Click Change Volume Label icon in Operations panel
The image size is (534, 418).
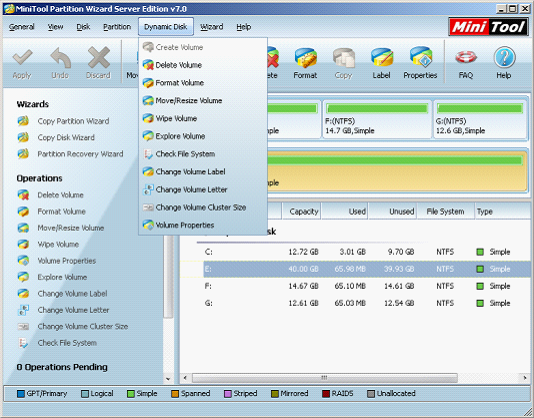pyautogui.click(x=23, y=293)
